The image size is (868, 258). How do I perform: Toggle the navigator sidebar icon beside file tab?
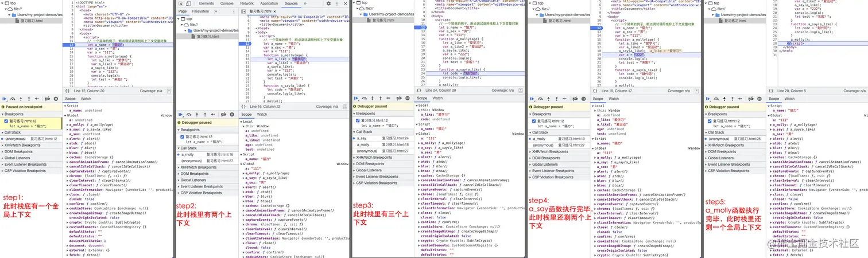point(243,11)
